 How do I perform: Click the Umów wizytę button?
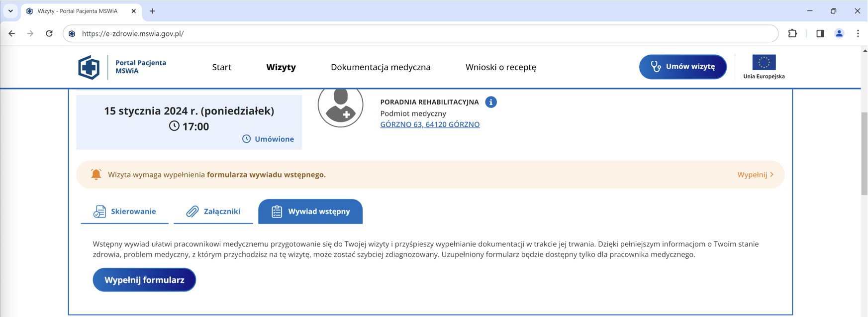(682, 67)
